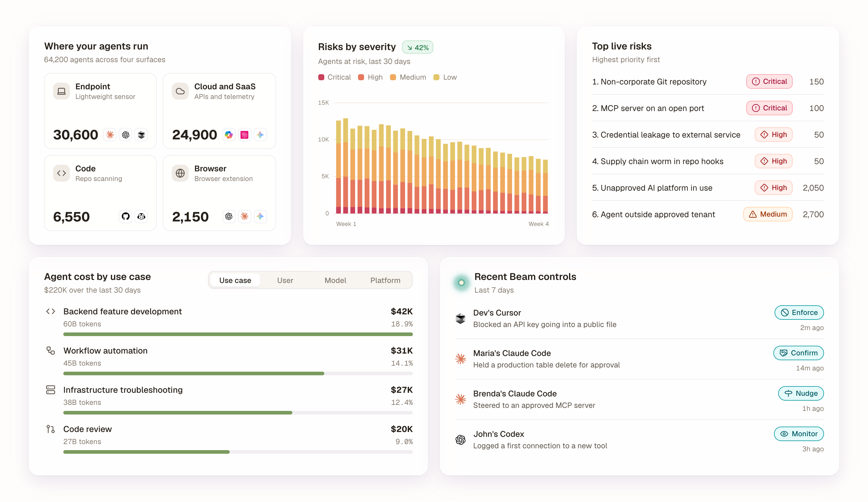Toggle the Critical legend swatch in the chart
The width and height of the screenshot is (868, 502).
(x=321, y=77)
